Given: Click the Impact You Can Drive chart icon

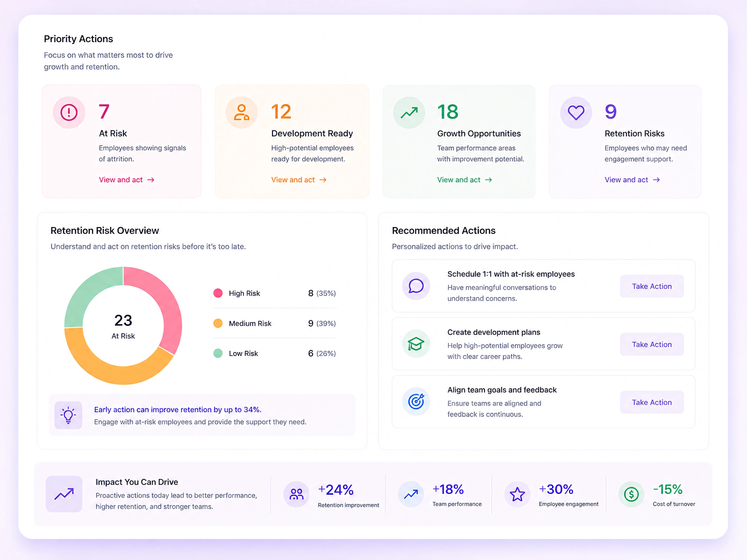Looking at the screenshot, I should coord(64,494).
